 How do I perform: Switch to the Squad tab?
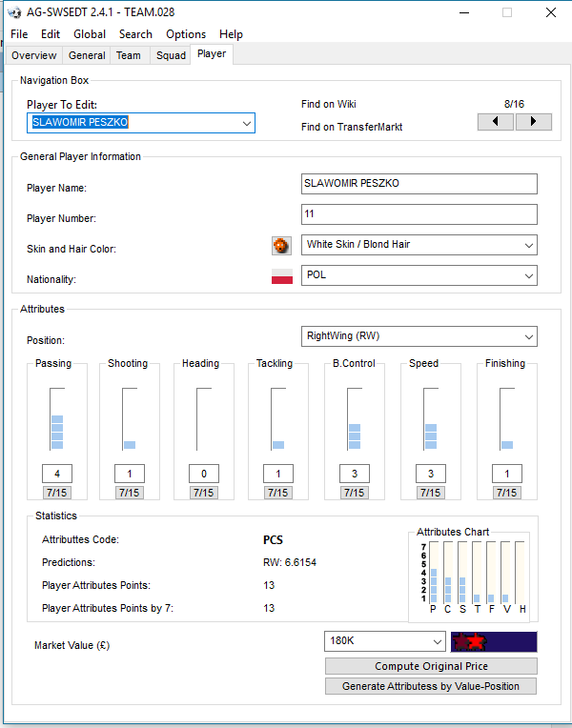pos(171,55)
